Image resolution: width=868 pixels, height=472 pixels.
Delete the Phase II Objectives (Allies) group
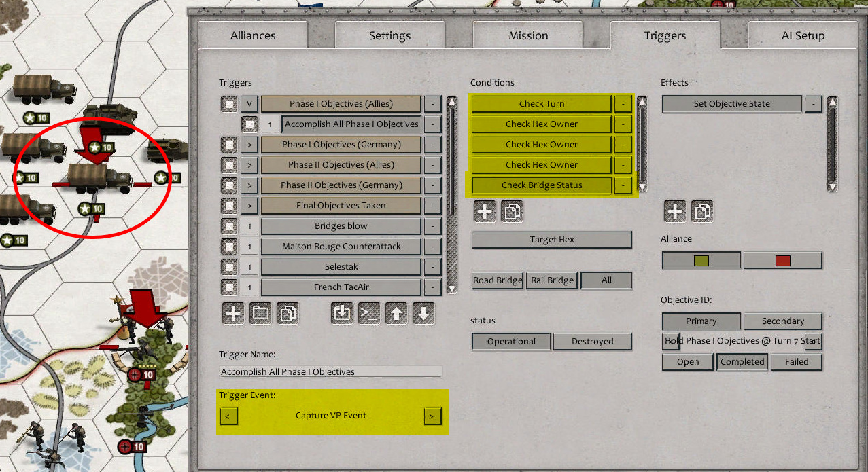[x=432, y=165]
